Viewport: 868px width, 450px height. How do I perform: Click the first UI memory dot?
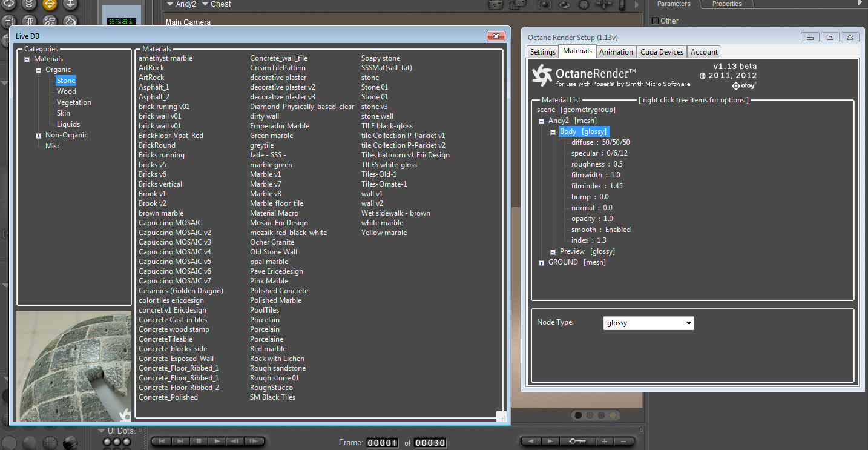[x=108, y=442]
